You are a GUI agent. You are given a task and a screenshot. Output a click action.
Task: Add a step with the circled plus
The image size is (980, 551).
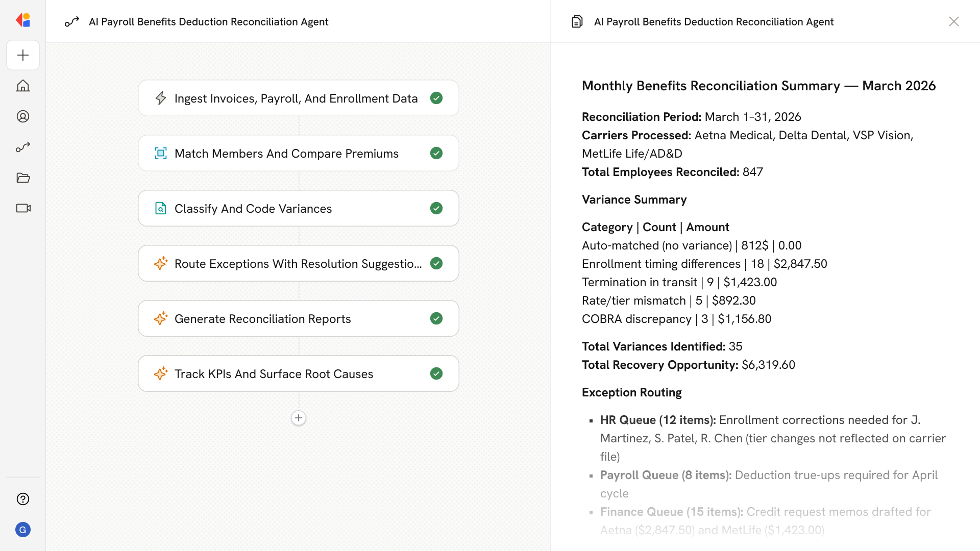(x=299, y=418)
